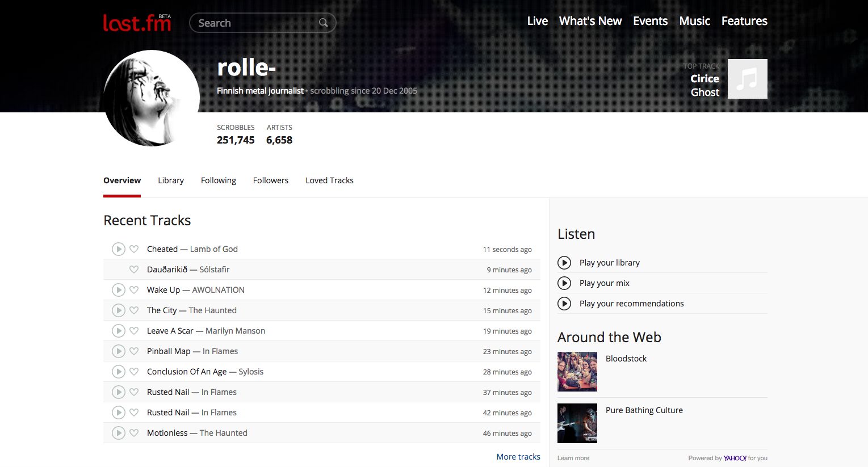Click the Play your recommendations play icon
Image resolution: width=868 pixels, height=467 pixels.
tap(564, 304)
